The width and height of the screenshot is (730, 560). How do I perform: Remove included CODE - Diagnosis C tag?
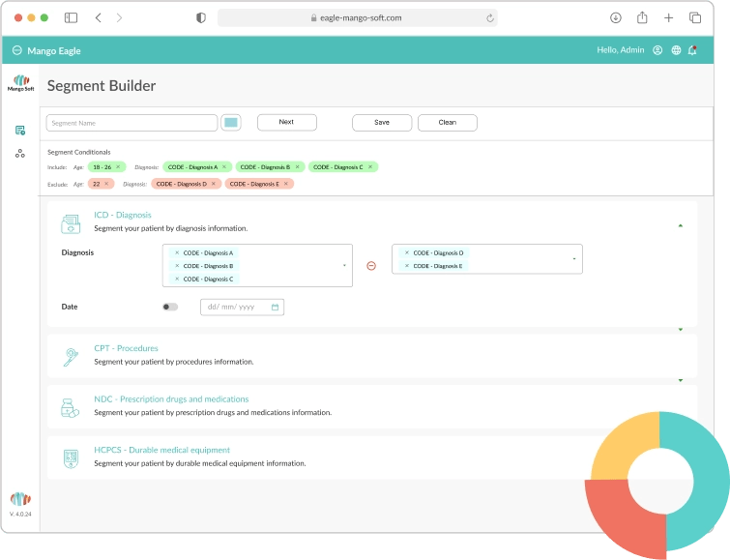coord(370,166)
